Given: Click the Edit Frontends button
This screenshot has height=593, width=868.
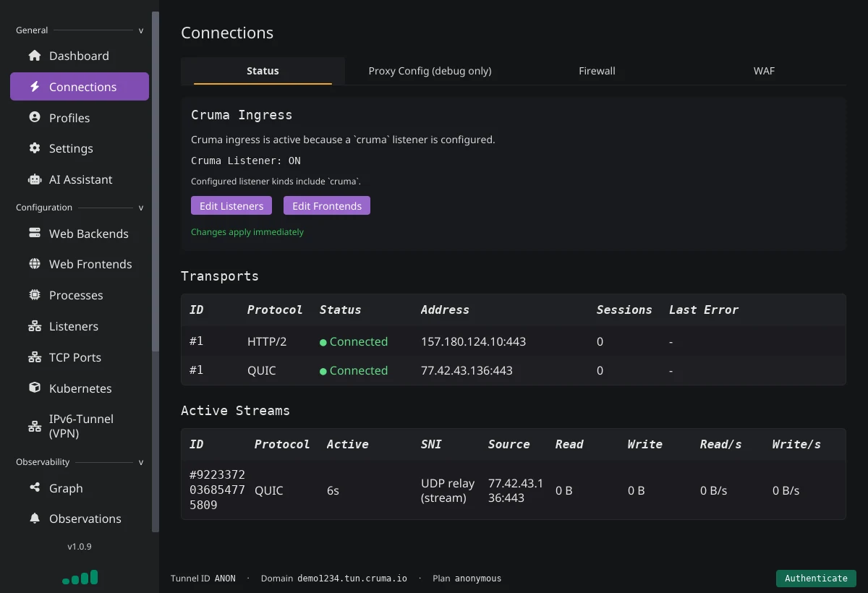Looking at the screenshot, I should (x=327, y=205).
